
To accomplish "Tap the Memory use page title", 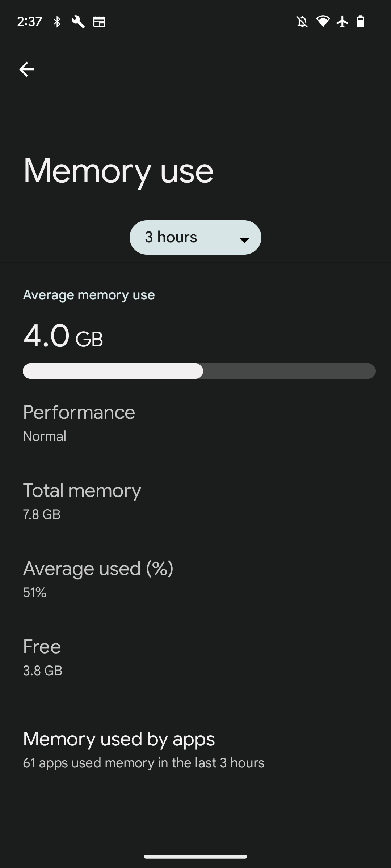I will tap(118, 171).
